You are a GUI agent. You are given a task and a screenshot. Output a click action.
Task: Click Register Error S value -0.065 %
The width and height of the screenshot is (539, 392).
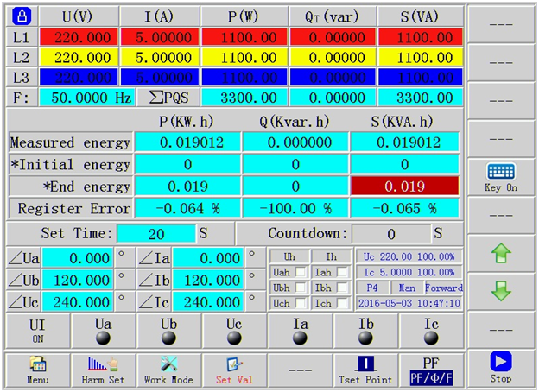point(404,209)
